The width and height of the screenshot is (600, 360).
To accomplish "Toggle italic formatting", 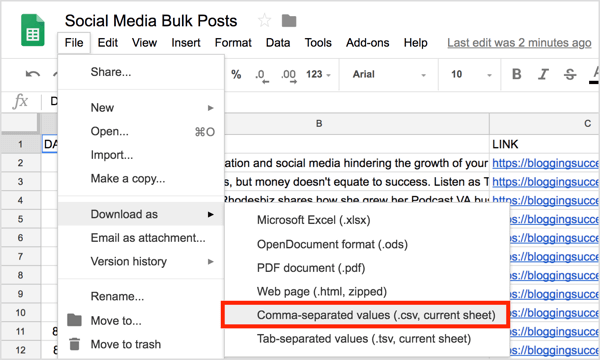I will (543, 74).
